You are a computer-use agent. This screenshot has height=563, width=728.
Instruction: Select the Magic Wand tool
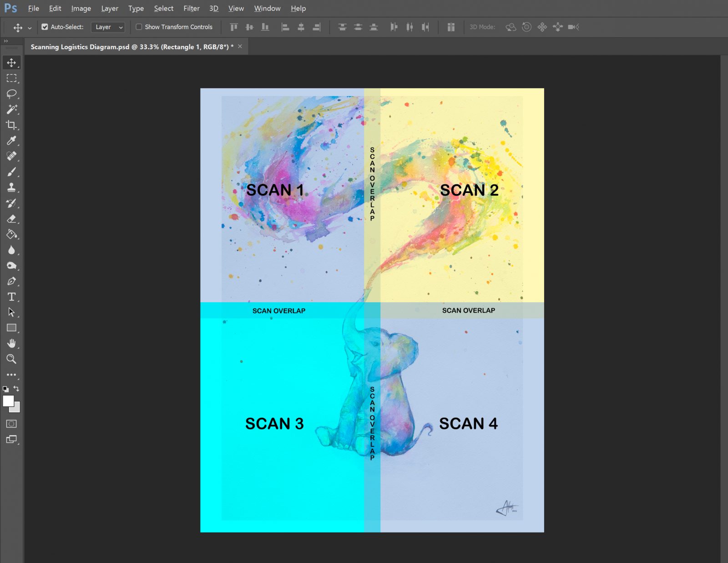click(x=11, y=109)
